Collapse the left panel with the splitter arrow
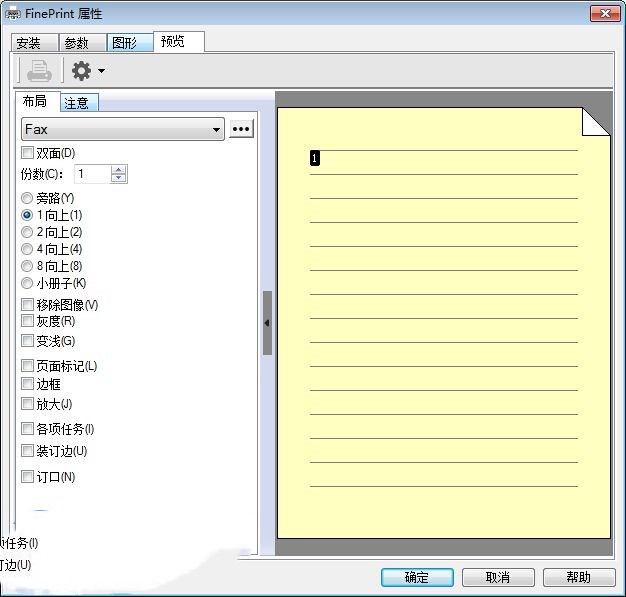 pos(267,323)
